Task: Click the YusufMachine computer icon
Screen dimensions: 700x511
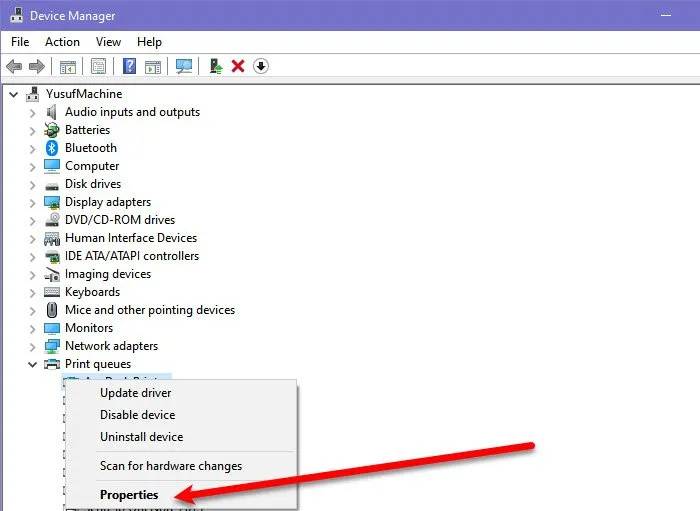Action: click(x=33, y=94)
